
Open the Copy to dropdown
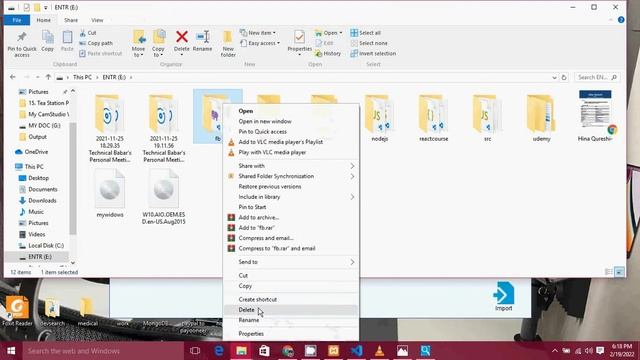[x=158, y=44]
